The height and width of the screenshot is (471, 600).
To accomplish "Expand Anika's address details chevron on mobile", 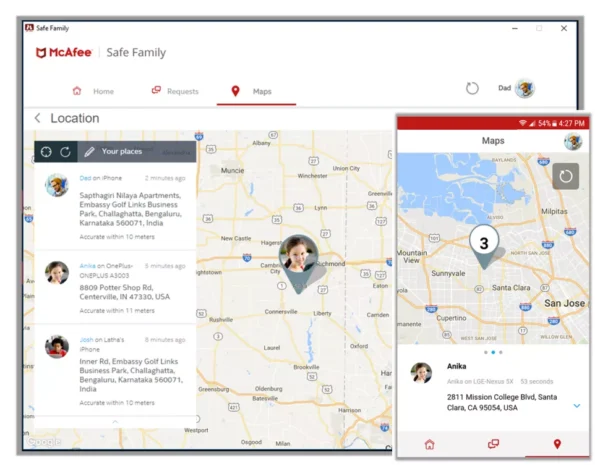I will coord(577,405).
